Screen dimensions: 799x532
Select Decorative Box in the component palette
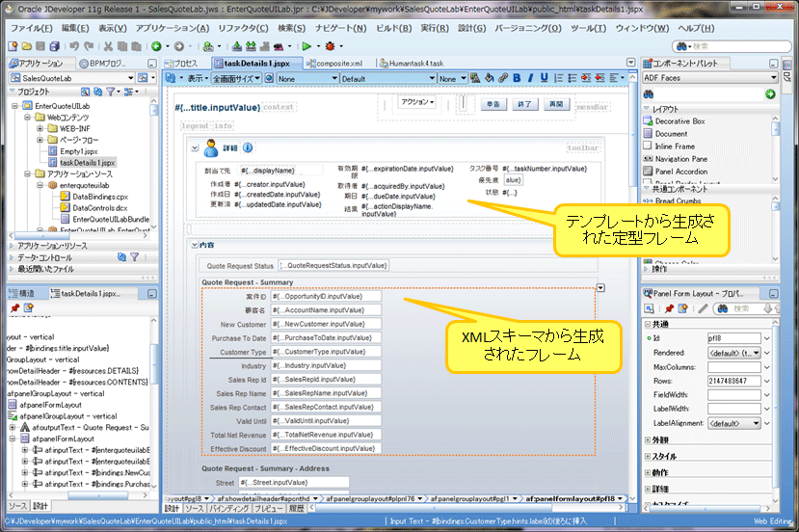coord(679,121)
